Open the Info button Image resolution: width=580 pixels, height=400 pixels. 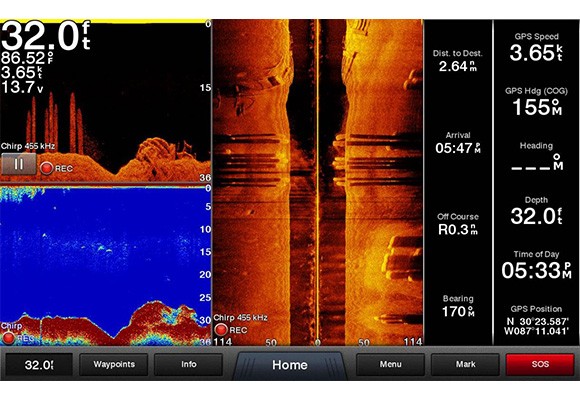point(189,365)
